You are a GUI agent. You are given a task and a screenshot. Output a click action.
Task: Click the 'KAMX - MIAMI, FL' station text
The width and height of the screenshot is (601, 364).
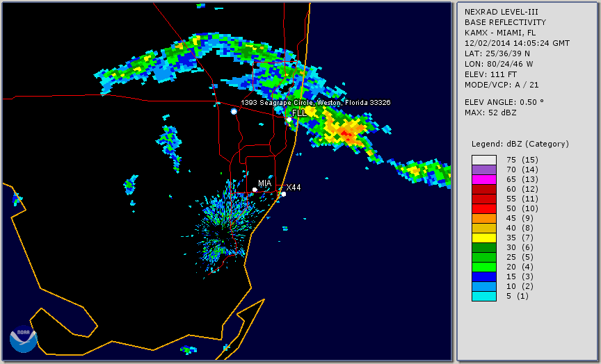pos(500,33)
